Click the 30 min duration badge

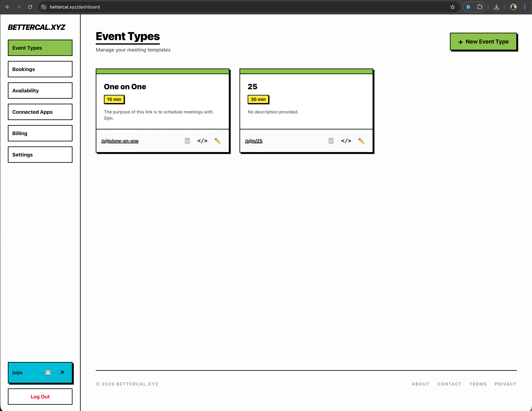(x=258, y=99)
